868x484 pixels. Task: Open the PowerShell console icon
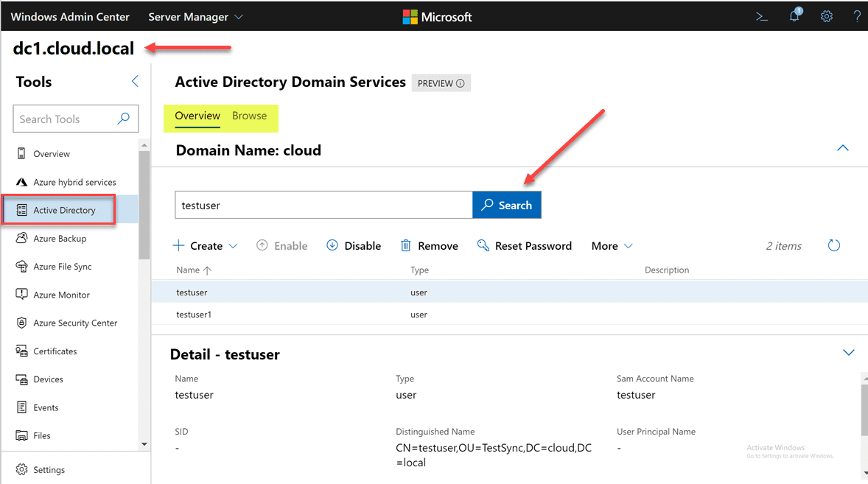pos(762,16)
